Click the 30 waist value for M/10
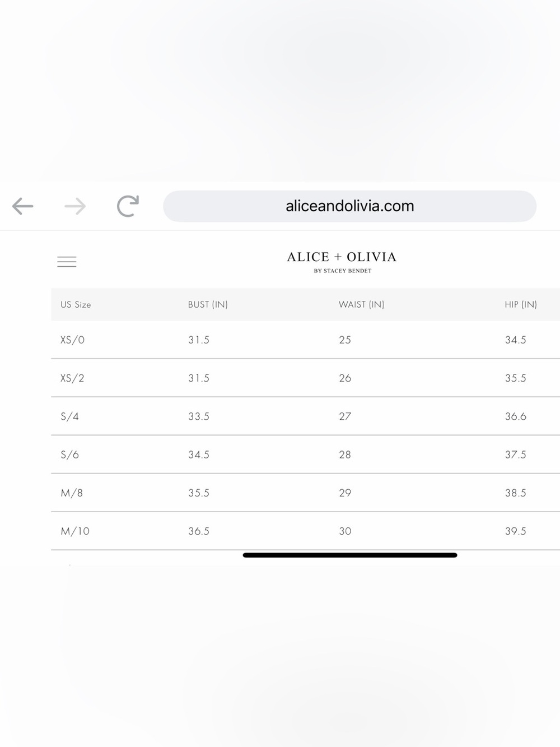Viewport: 560px width, 747px height. (345, 531)
